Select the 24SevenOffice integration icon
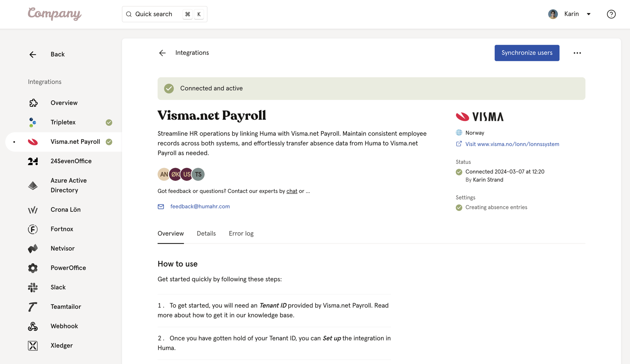Image resolution: width=630 pixels, height=364 pixels. click(x=33, y=161)
